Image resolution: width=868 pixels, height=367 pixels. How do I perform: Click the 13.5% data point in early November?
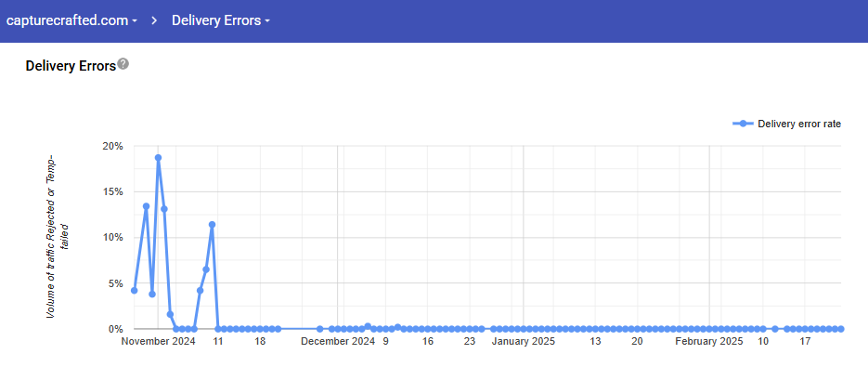point(146,206)
